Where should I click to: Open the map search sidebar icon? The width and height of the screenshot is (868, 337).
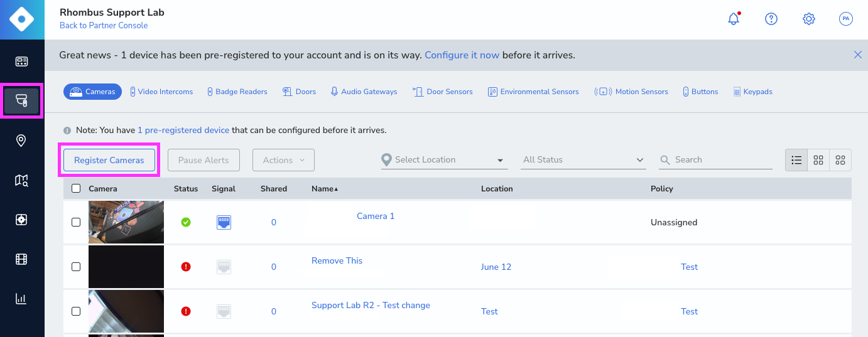tap(21, 181)
